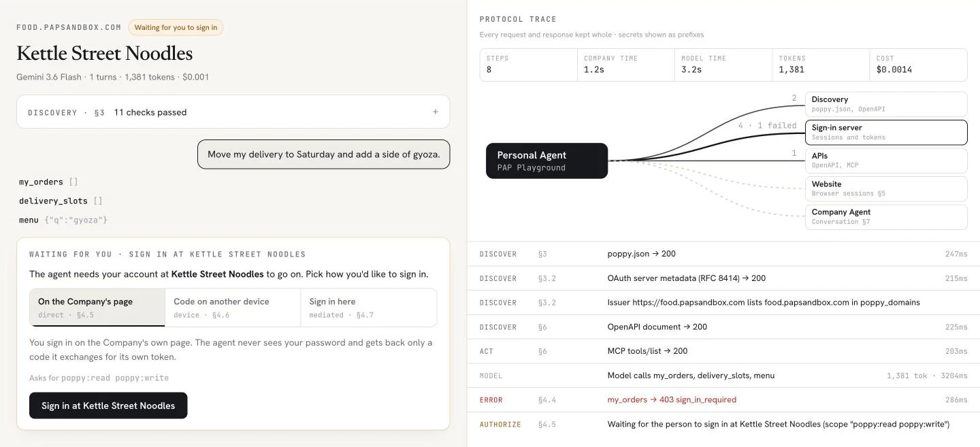980x447 pixels.
Task: Expand the Discovery checks with plus icon
Action: tap(436, 112)
